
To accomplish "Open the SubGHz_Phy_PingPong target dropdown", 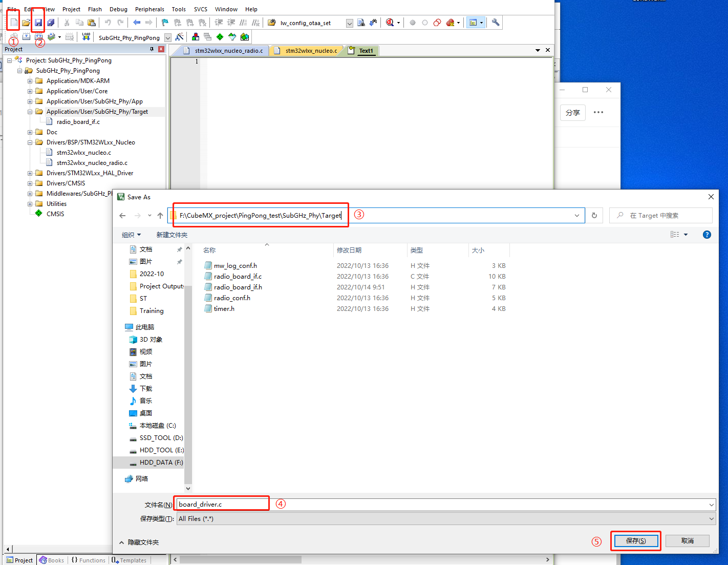I will 167,37.
